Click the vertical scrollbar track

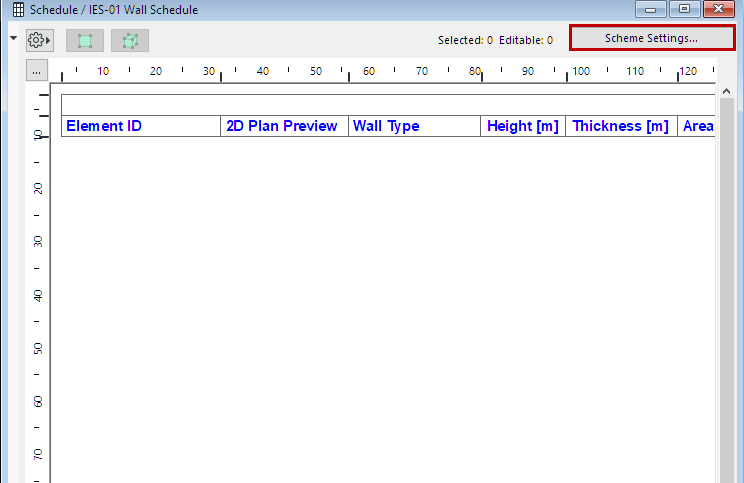[x=726, y=290]
